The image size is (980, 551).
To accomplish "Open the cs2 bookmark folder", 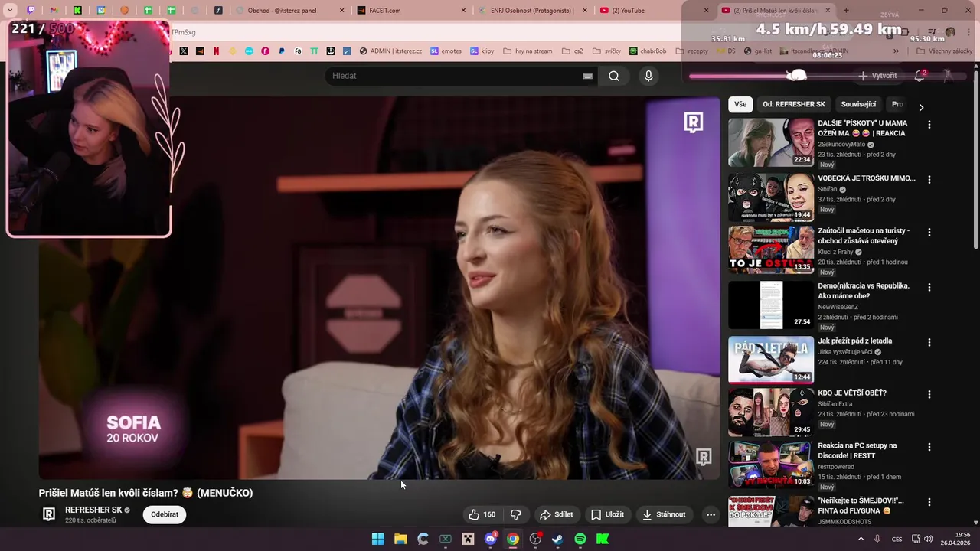I will [572, 51].
